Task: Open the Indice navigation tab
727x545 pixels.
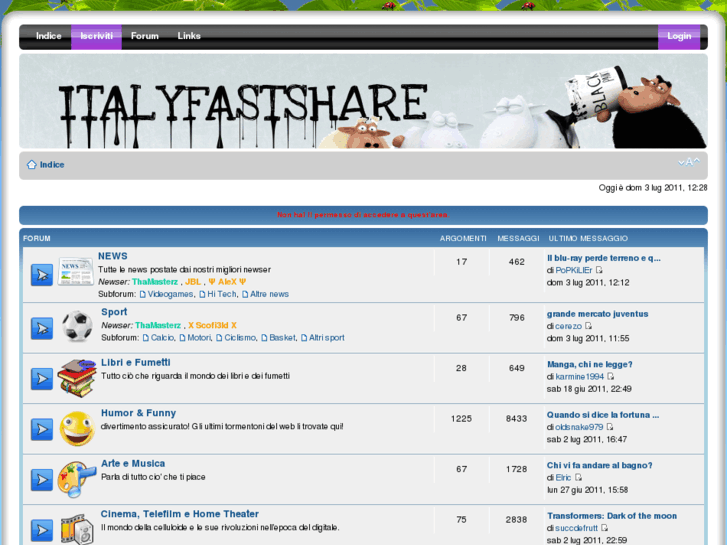Action: (x=49, y=36)
